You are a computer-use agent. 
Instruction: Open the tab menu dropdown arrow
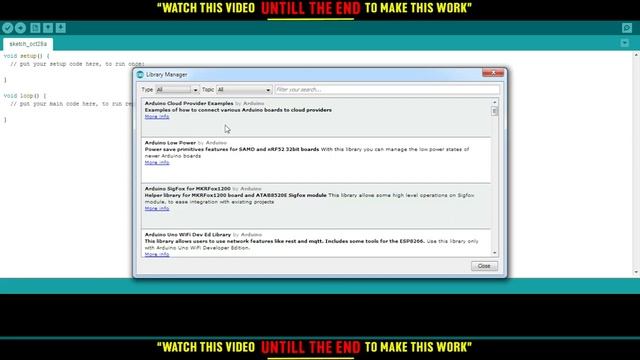pyautogui.click(x=624, y=43)
